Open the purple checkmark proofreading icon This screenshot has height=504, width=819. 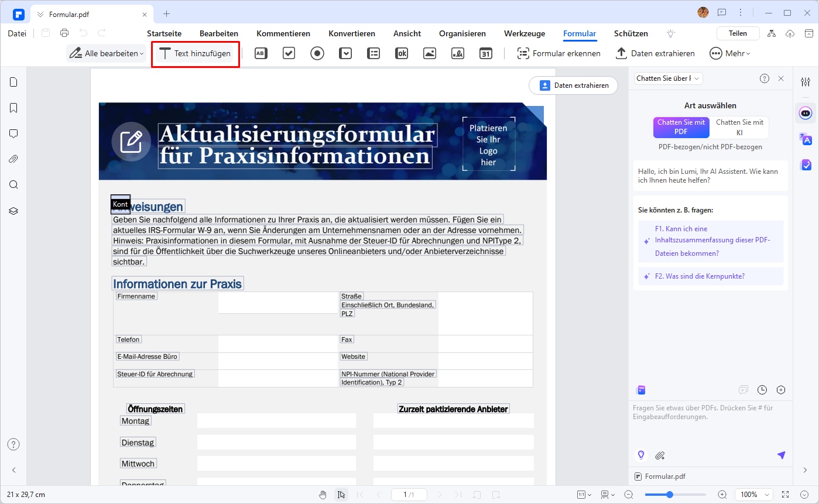click(806, 165)
